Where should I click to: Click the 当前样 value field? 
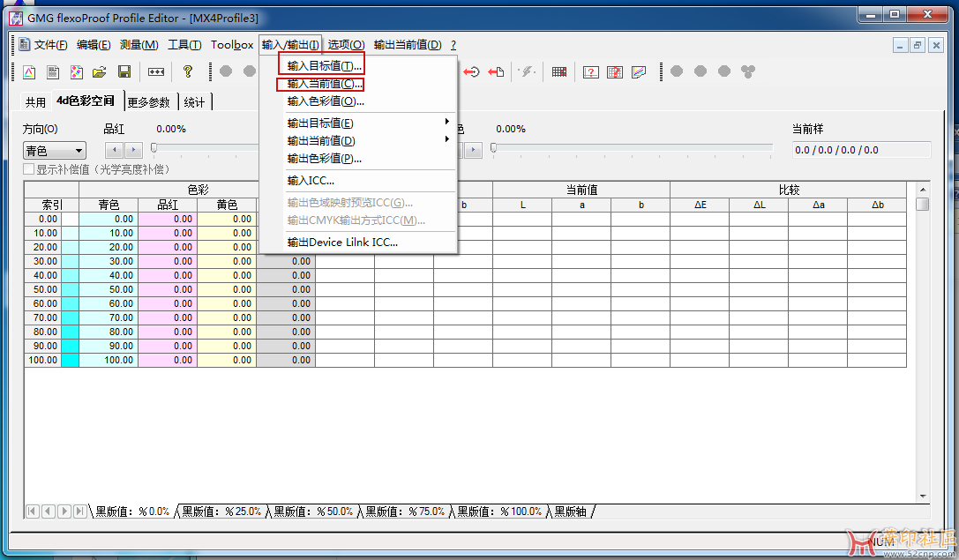[x=861, y=150]
